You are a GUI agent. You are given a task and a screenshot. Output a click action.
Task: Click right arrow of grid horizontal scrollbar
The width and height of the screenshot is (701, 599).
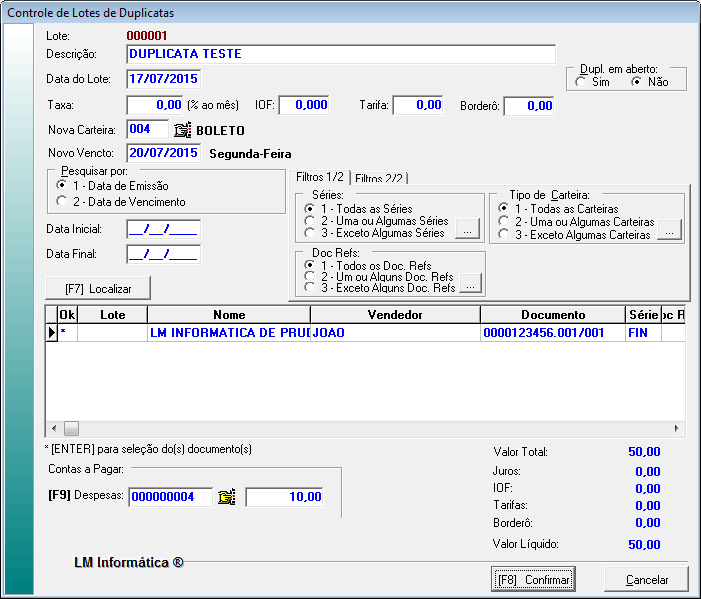coord(677,427)
